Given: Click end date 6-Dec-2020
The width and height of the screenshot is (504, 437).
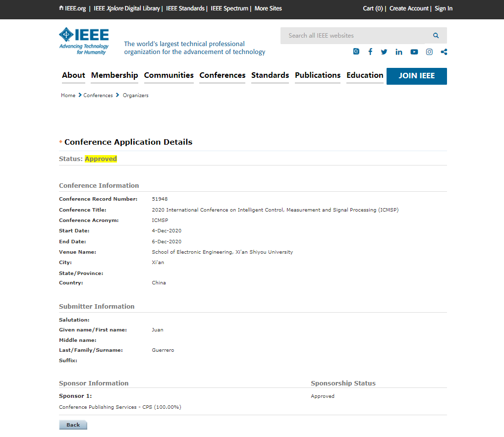Looking at the screenshot, I should pos(167,241).
